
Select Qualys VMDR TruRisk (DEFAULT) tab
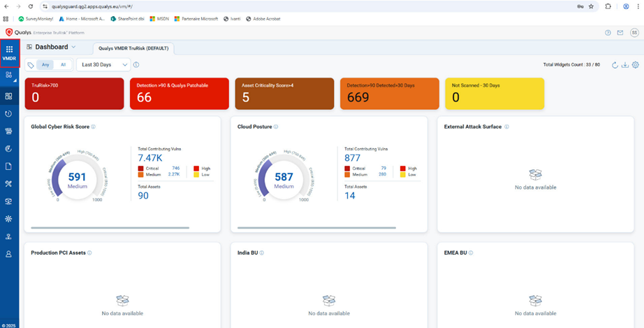(135, 48)
